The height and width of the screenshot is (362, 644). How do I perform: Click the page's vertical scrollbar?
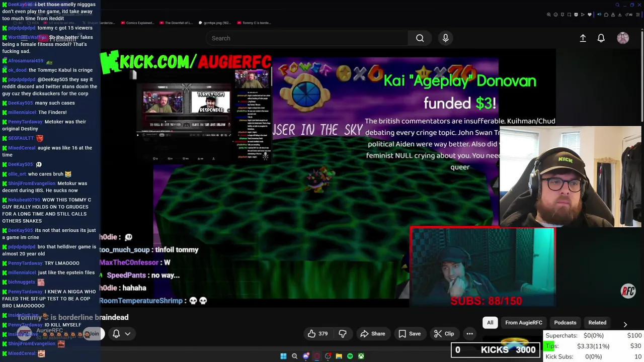(x=642, y=75)
